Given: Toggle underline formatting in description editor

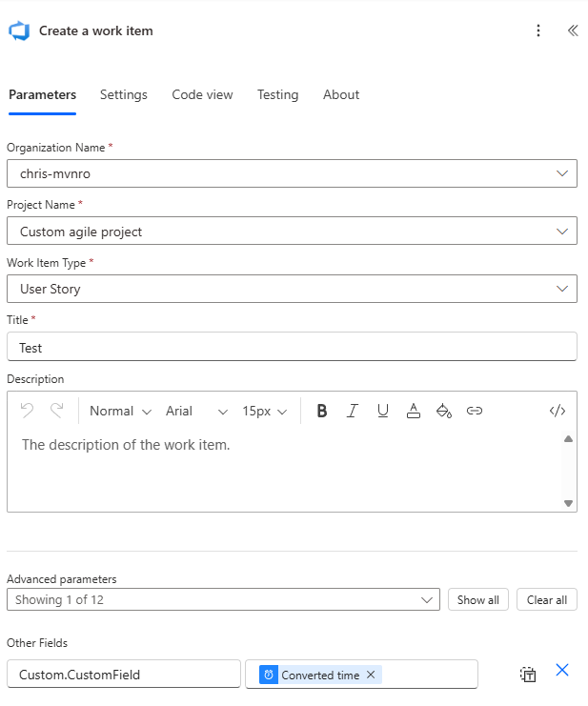Looking at the screenshot, I should [382, 411].
